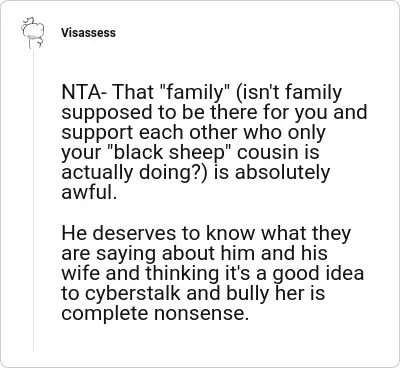Click the word "complete" on the last line
This screenshot has width=400, height=368.
tap(105, 314)
